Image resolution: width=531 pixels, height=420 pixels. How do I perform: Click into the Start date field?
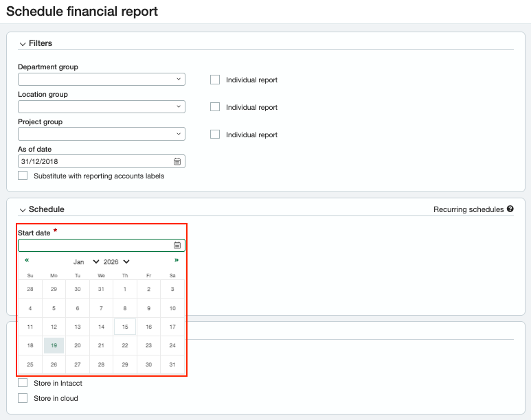pos(94,246)
